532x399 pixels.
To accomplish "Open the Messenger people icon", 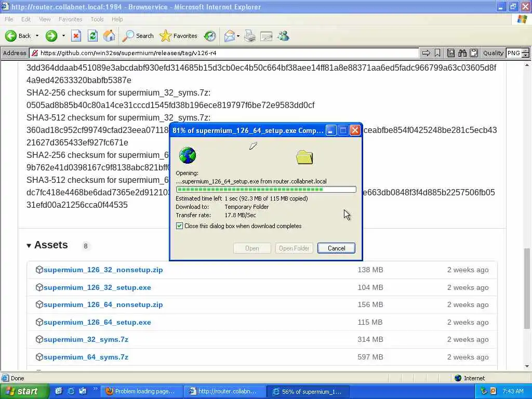I will [x=283, y=36].
